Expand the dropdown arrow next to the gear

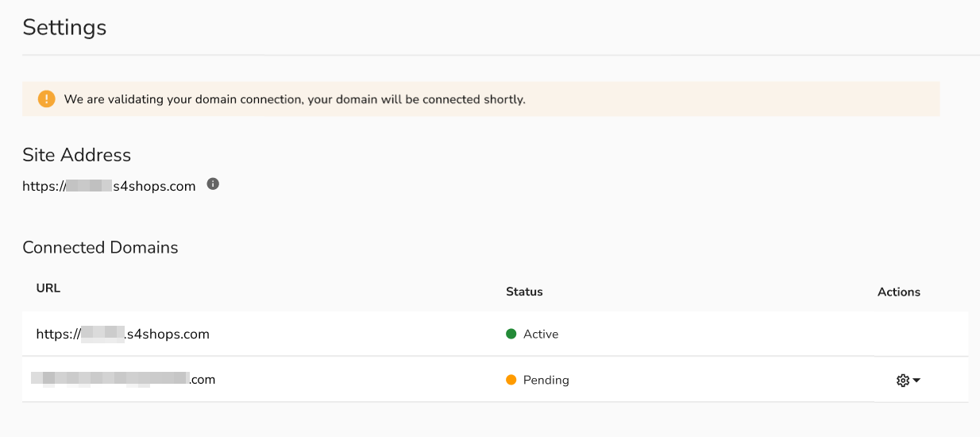(x=917, y=381)
